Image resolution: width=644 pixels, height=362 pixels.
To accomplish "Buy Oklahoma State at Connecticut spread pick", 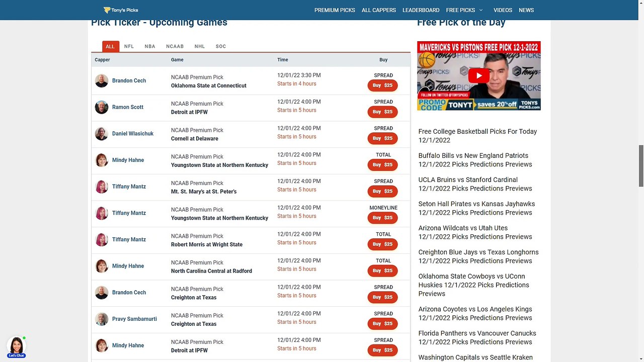I will [382, 85].
